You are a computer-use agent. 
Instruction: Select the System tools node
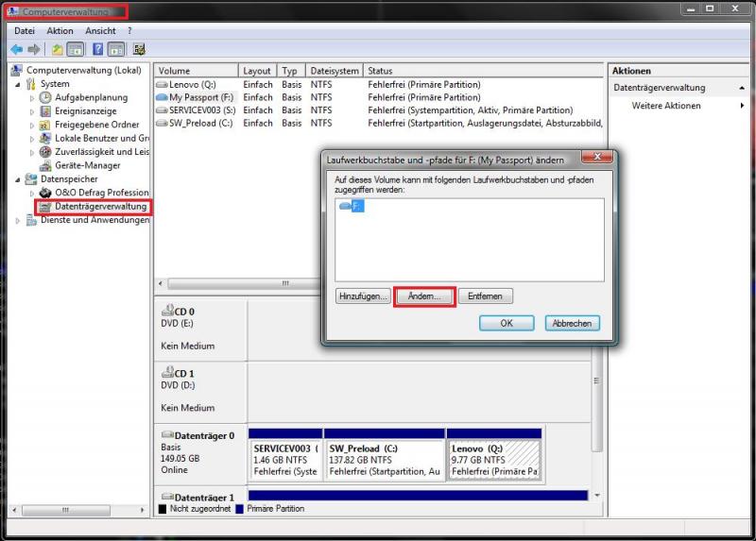tap(55, 84)
